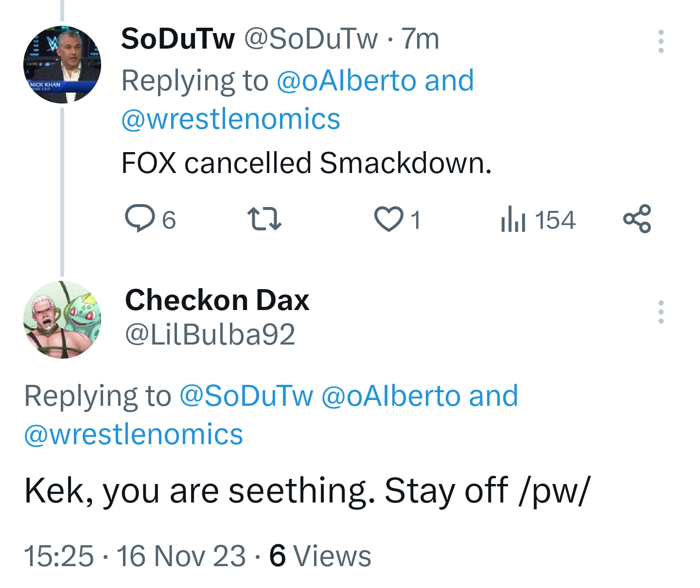700x588 pixels.
Task: Click the reply icon on SoDuTw's tweet
Action: point(140,219)
